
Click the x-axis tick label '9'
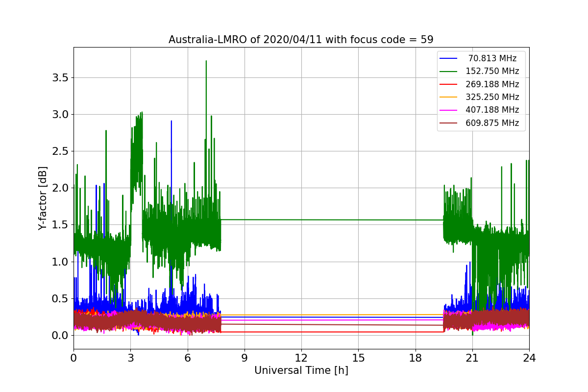click(x=245, y=358)
